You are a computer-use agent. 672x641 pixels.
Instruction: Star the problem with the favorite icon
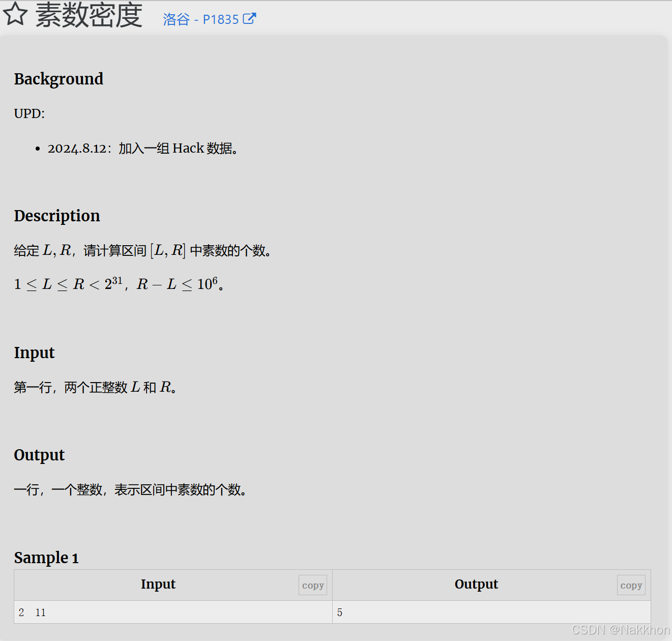(x=15, y=14)
